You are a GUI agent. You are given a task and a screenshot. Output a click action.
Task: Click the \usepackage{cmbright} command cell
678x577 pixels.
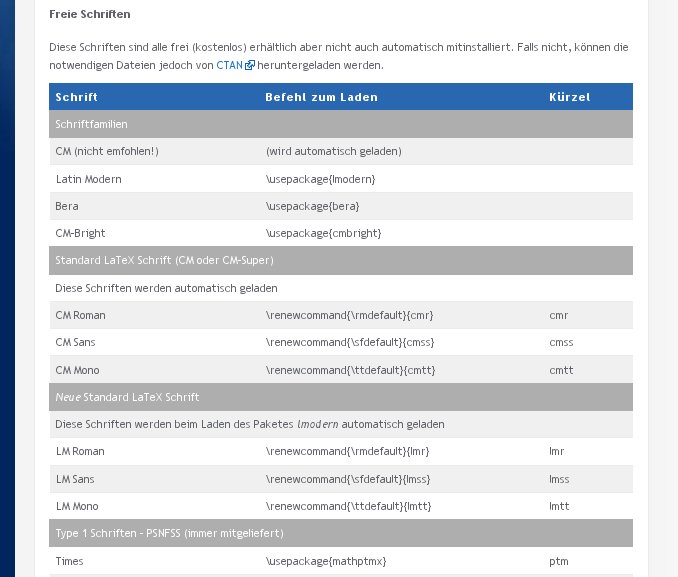323,233
